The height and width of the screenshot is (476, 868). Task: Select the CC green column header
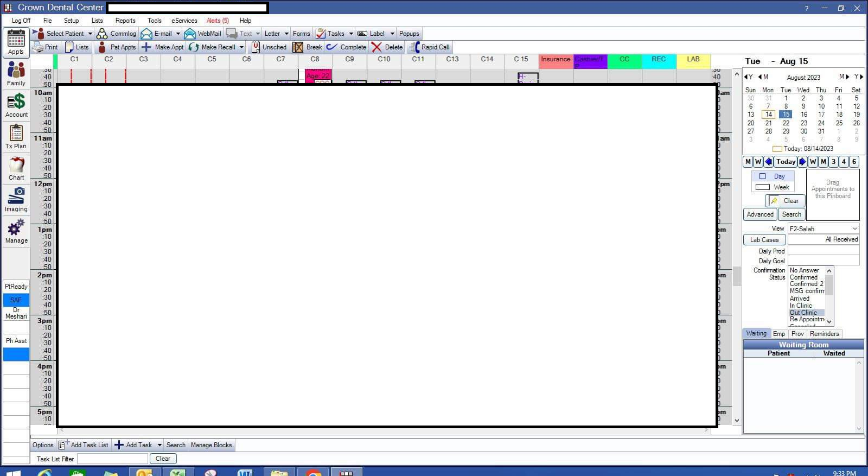pyautogui.click(x=624, y=61)
